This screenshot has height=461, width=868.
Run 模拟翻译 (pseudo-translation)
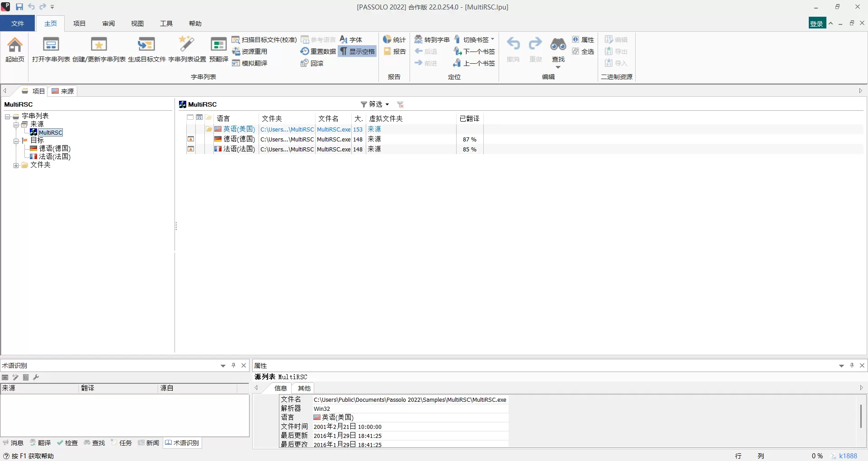click(250, 63)
